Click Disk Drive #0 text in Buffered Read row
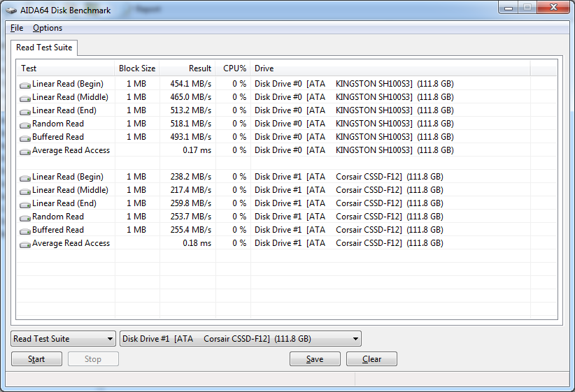575x392 pixels. 278,137
